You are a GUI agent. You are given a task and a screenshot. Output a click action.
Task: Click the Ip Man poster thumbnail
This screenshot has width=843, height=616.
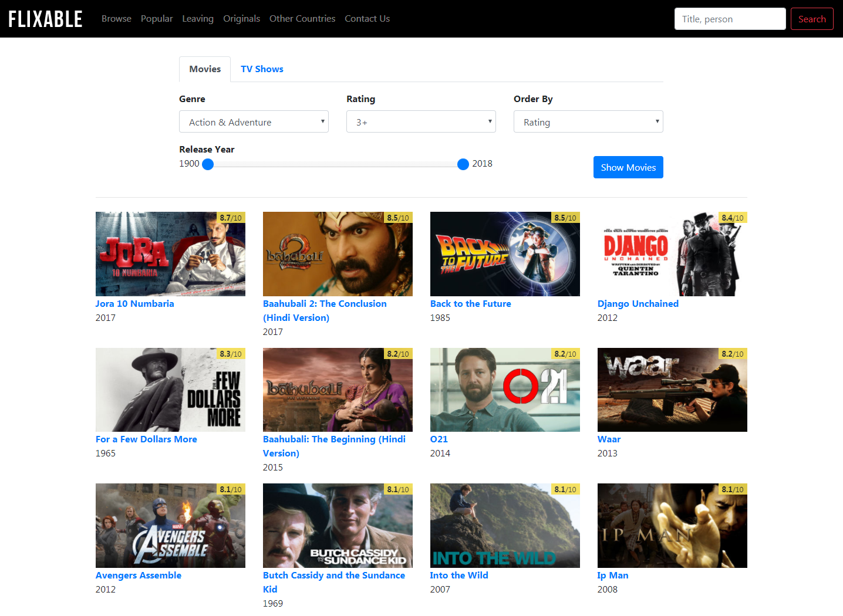coord(672,526)
